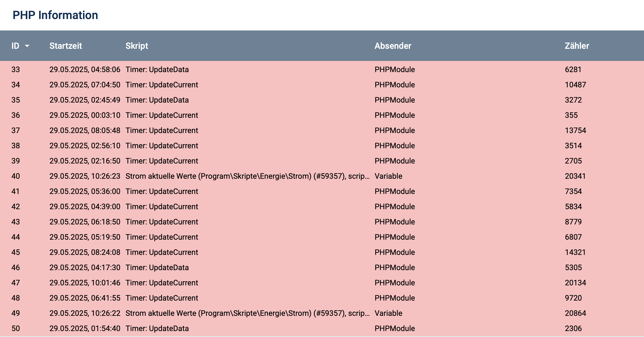Image resolution: width=644 pixels, height=337 pixels.
Task: Select the row with counter 10487
Action: coord(322,84)
